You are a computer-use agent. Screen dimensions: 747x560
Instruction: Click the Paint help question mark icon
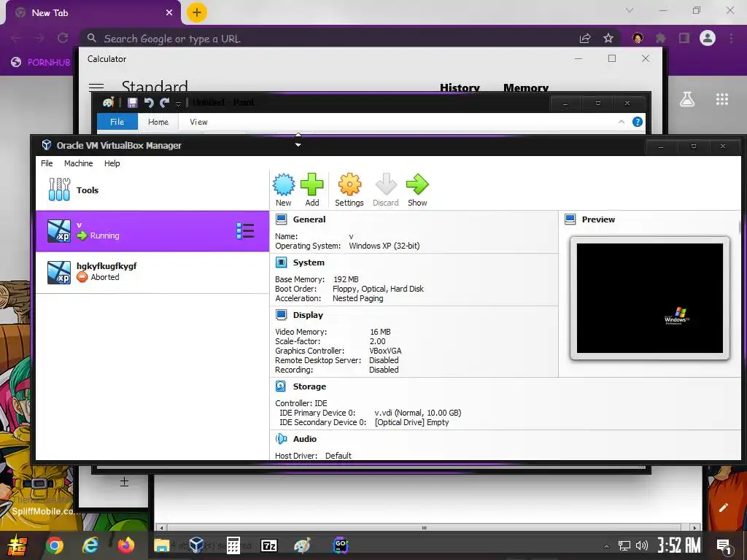(x=638, y=122)
